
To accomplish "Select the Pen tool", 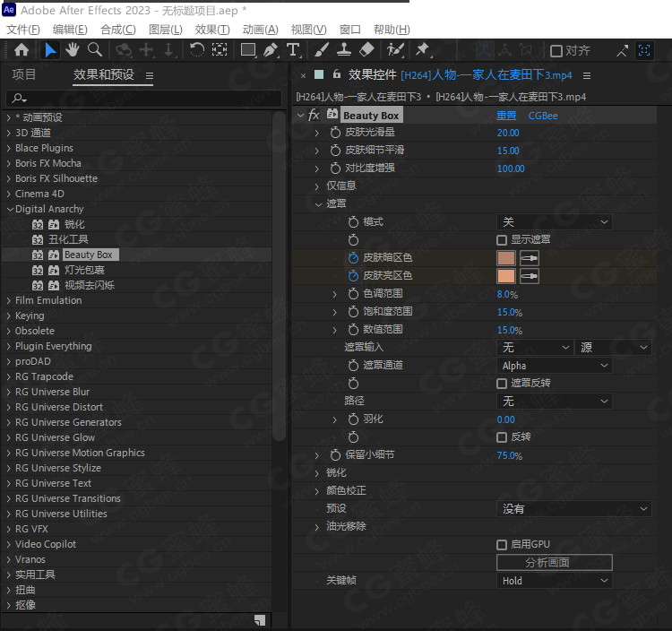I will click(x=271, y=50).
